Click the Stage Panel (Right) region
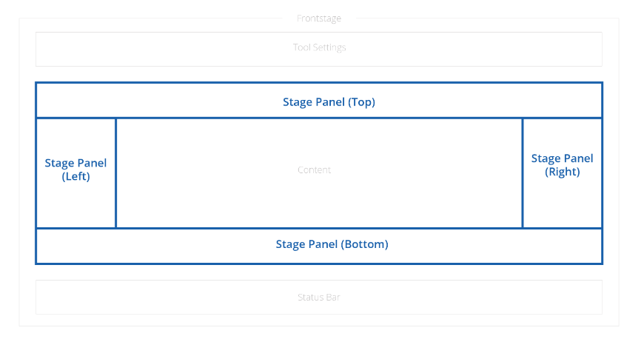 (562, 164)
